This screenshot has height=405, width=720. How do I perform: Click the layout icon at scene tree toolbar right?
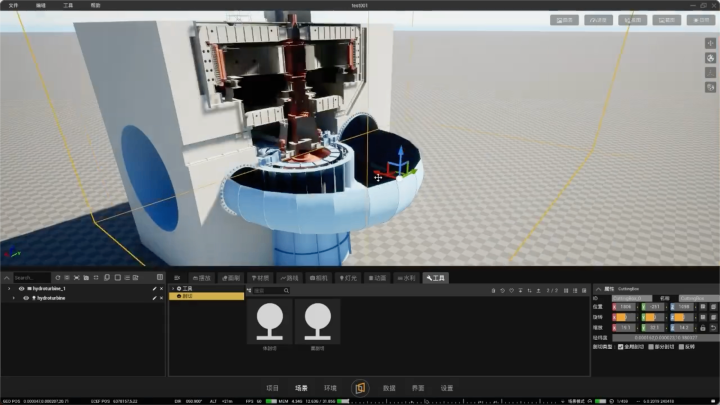pyautogui.click(x=158, y=277)
